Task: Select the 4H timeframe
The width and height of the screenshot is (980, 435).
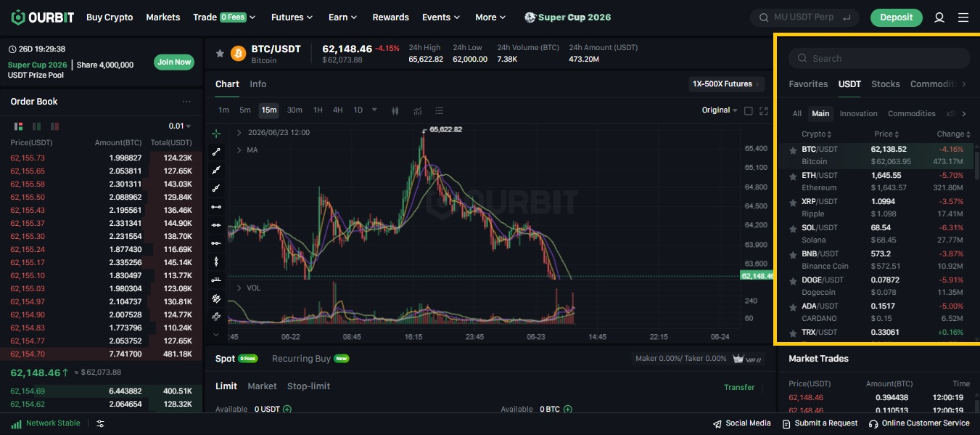Action: point(338,110)
